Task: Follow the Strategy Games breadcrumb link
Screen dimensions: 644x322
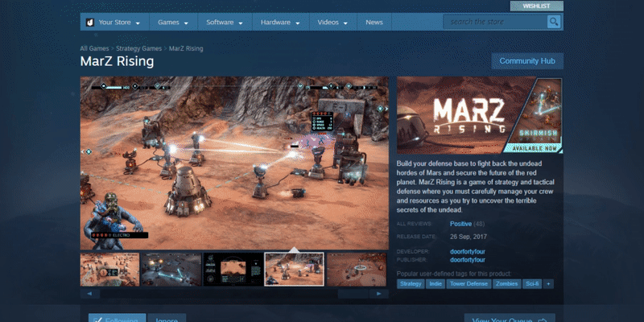Action: click(x=138, y=48)
